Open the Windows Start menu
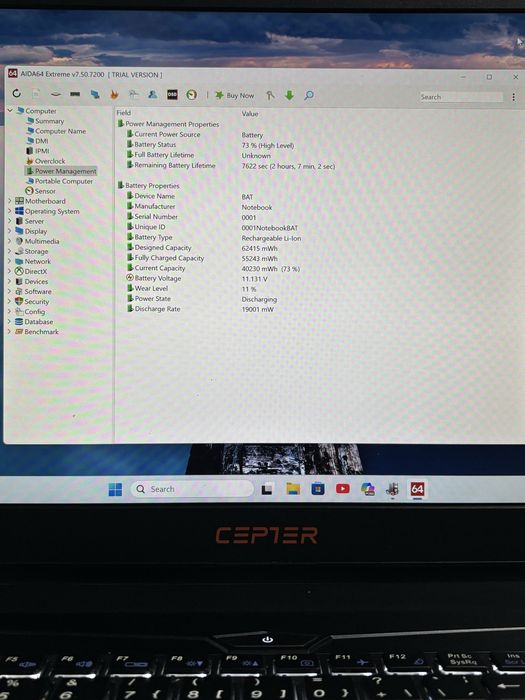This screenshot has height=700, width=525. 115,490
